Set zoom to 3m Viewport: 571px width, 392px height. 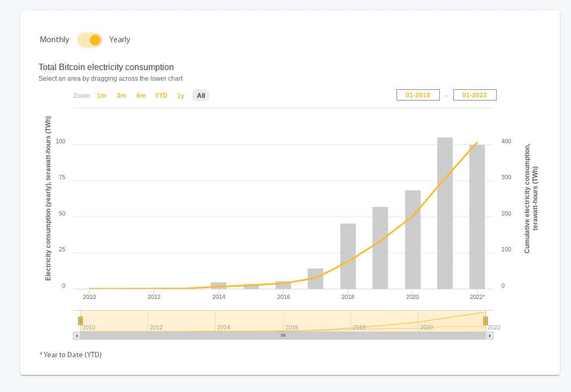pos(121,96)
